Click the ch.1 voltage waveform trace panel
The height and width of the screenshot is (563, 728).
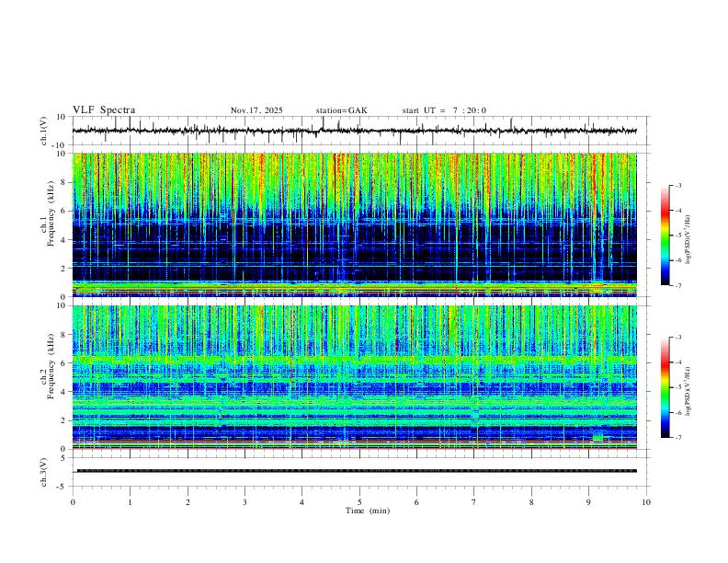pyautogui.click(x=360, y=131)
